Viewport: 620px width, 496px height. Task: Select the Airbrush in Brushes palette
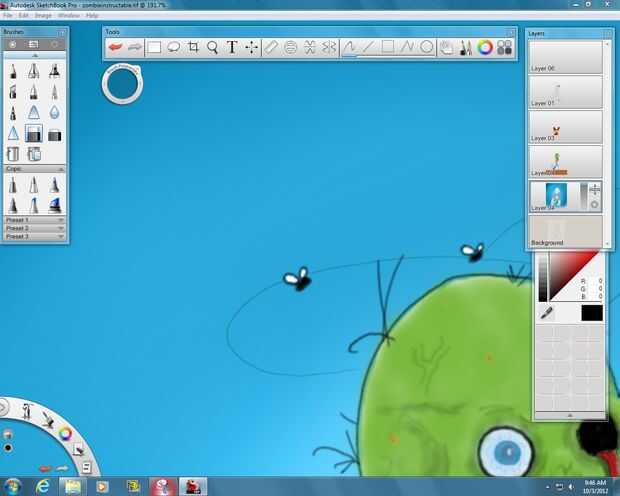pyautogui.click(x=34, y=72)
